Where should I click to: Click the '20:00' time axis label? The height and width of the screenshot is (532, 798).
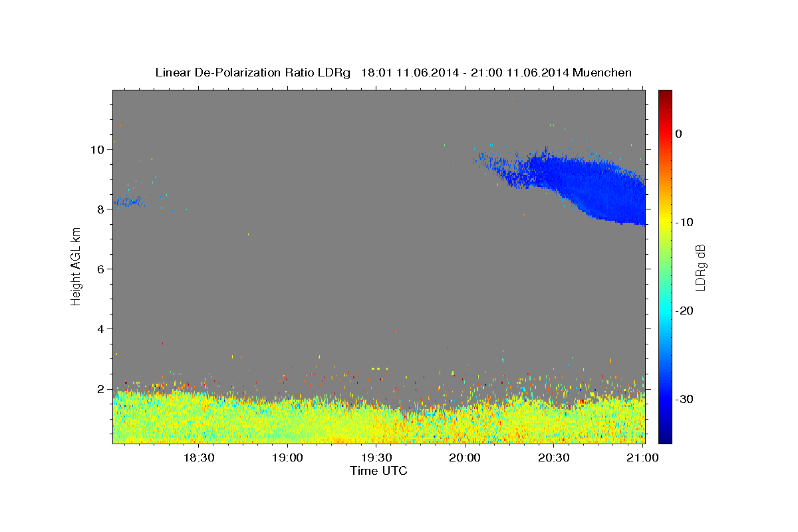tap(465, 458)
